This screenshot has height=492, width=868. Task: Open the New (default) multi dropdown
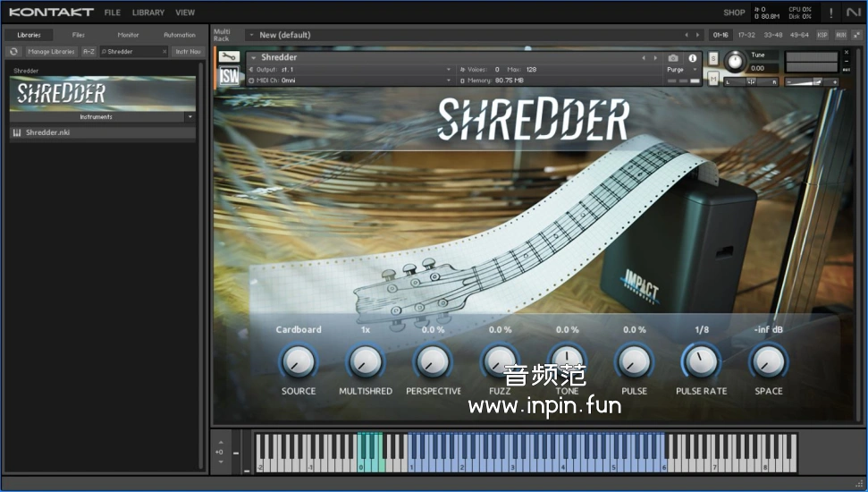tap(251, 35)
